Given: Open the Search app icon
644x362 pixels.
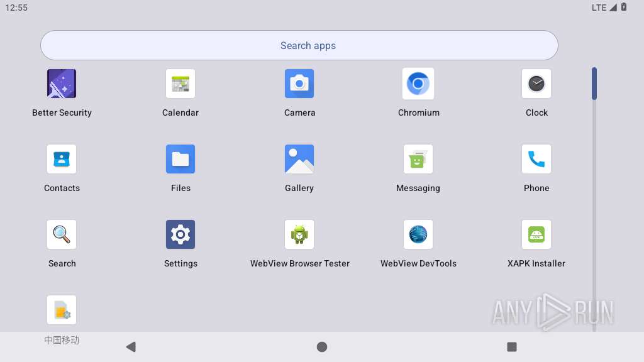Looking at the screenshot, I should [x=62, y=234].
